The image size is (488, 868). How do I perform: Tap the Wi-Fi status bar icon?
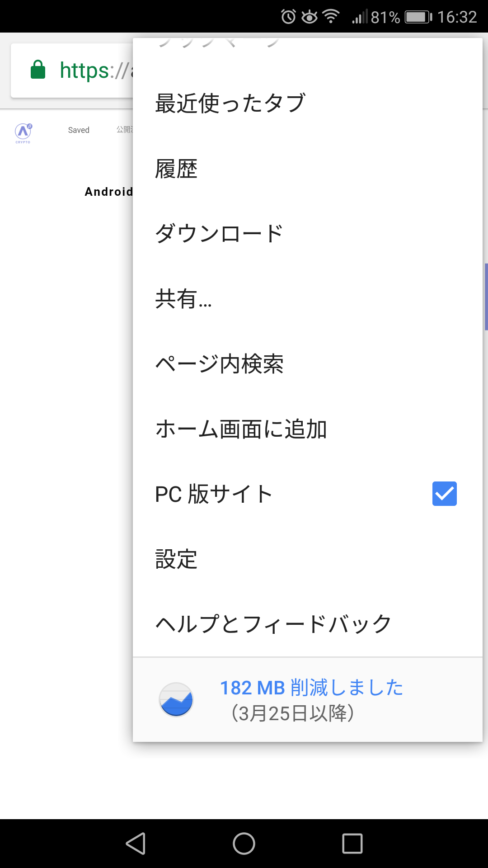coord(331,16)
